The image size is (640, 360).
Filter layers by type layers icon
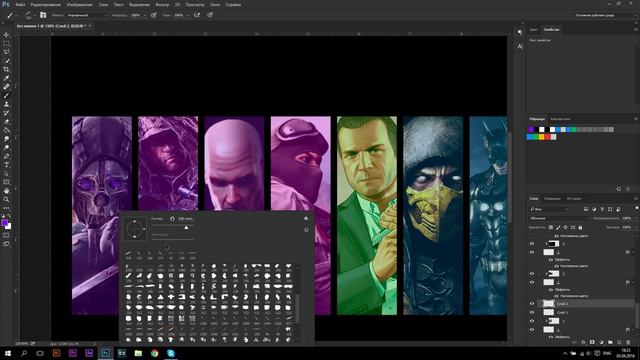(602, 209)
